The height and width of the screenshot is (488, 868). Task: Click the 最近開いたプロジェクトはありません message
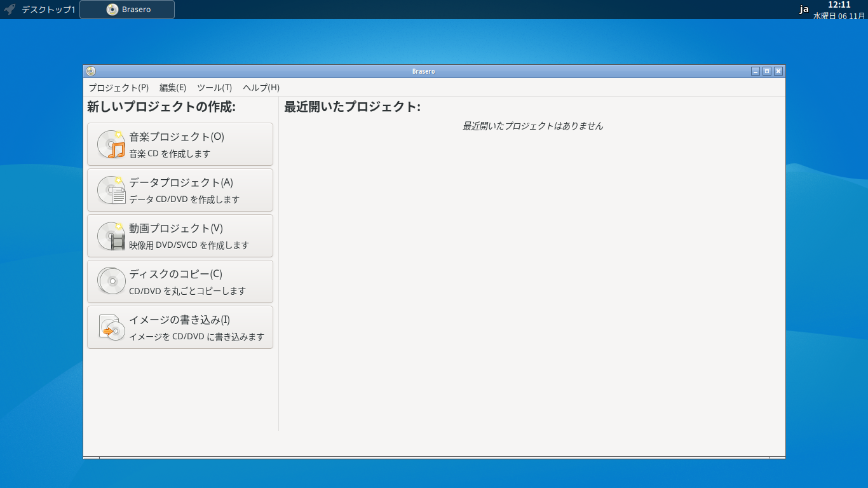coord(532,126)
